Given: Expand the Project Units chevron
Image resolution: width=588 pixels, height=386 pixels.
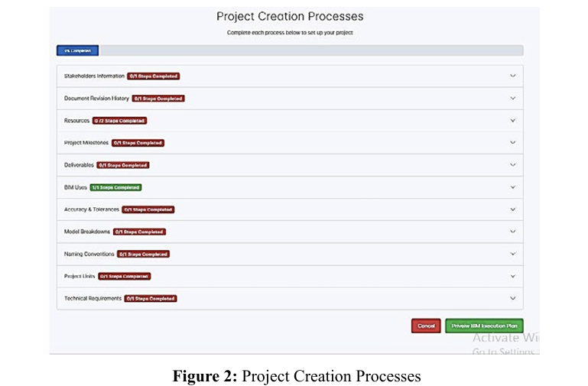Looking at the screenshot, I should pos(512,276).
